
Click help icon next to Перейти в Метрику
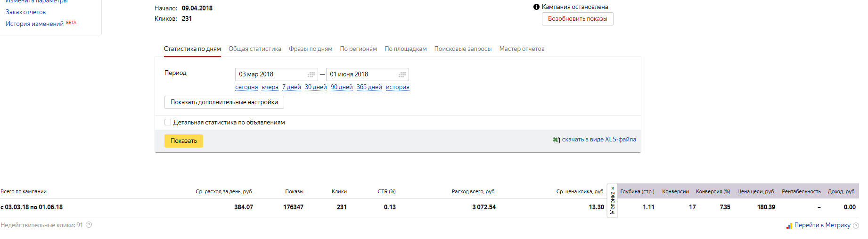click(856, 225)
